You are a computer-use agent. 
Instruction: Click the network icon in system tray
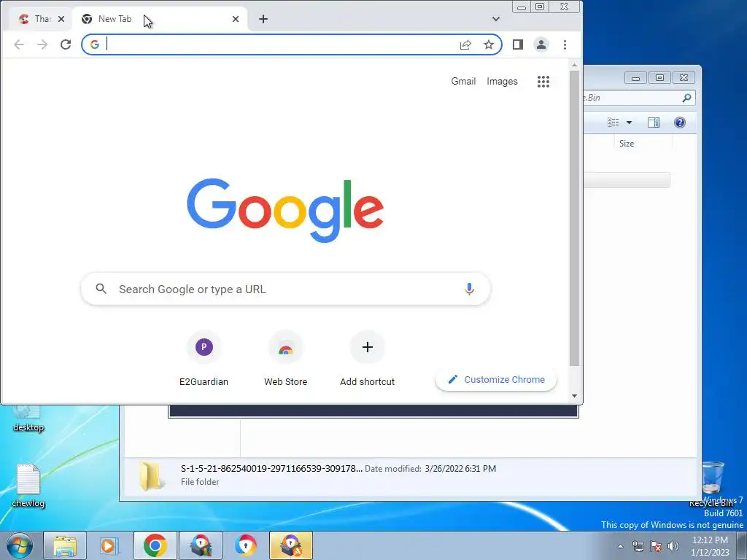638,546
